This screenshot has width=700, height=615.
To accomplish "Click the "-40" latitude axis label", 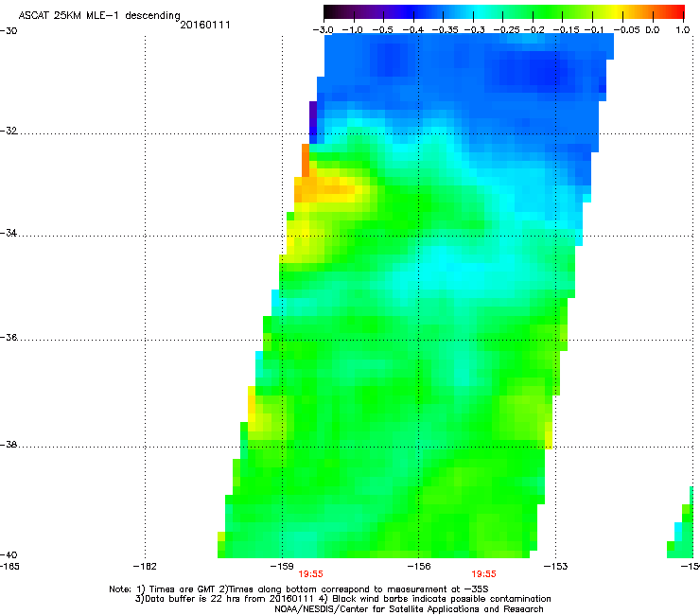I will (x=9, y=555).
